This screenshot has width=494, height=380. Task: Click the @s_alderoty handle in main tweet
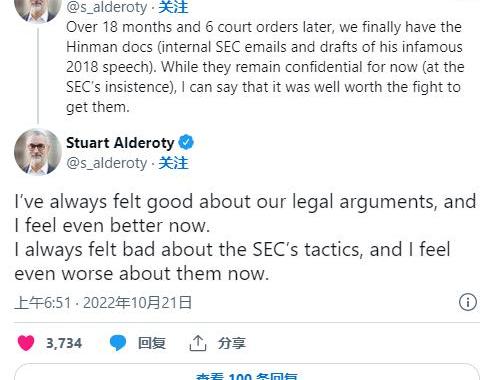click(x=107, y=163)
